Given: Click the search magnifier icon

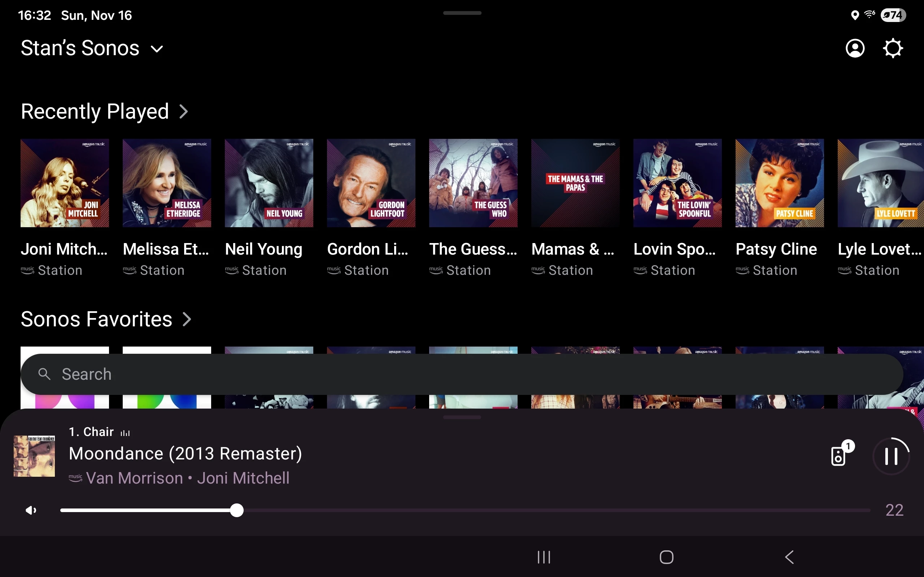Looking at the screenshot, I should (x=44, y=374).
